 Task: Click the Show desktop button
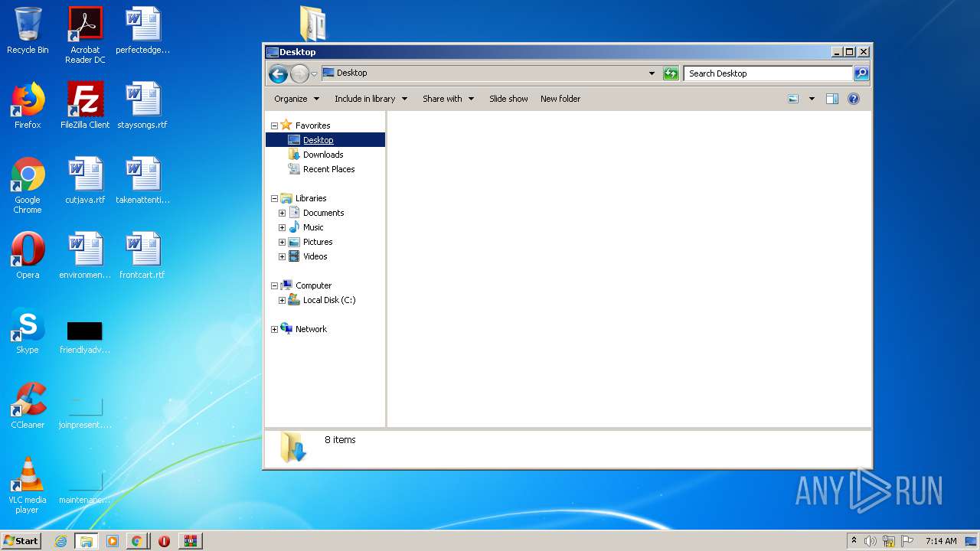click(x=972, y=541)
